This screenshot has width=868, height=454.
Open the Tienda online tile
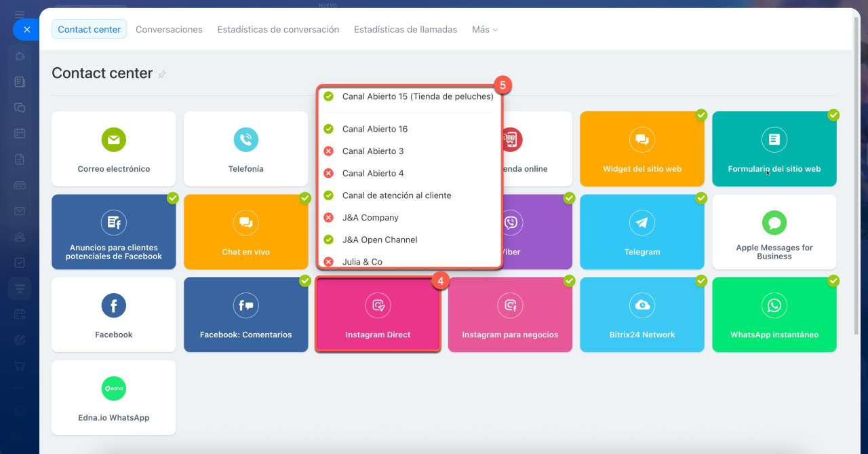[x=538, y=149]
